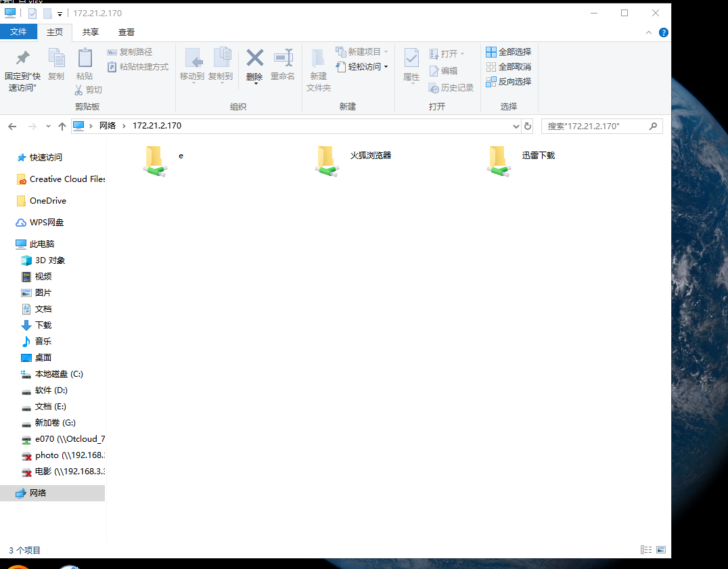Click the magnifier search icon
This screenshot has height=569, width=728.
tap(654, 127)
